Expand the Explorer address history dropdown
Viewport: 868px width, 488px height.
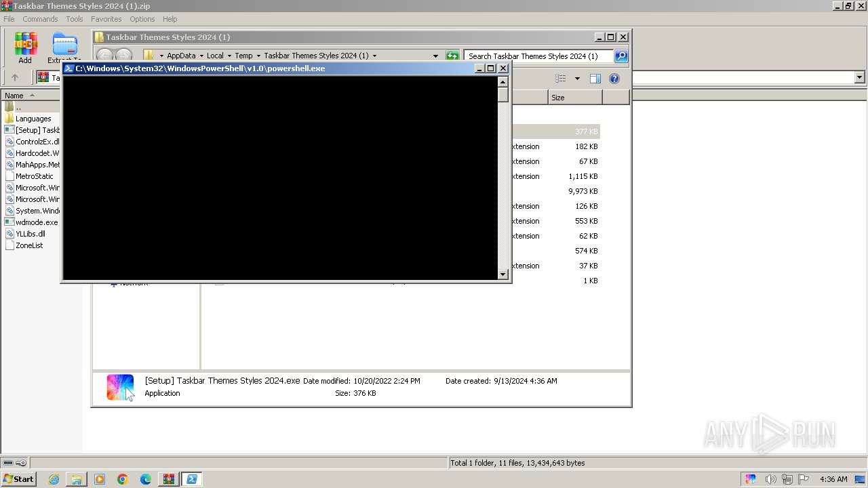(x=435, y=56)
